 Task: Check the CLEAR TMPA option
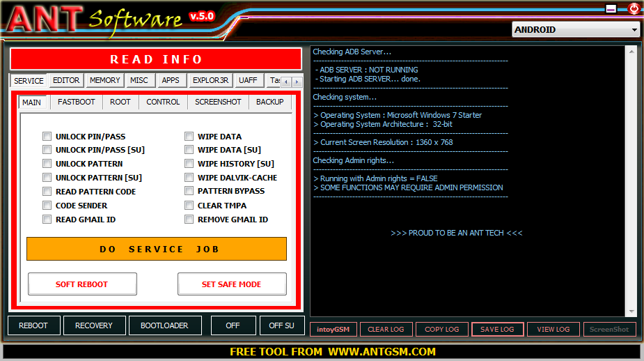(x=189, y=205)
